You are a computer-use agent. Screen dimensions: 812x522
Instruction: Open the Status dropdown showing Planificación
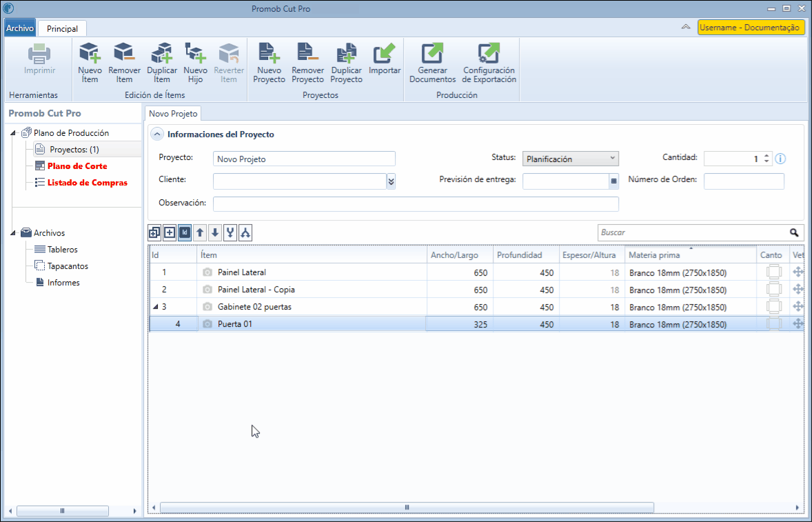(570, 159)
